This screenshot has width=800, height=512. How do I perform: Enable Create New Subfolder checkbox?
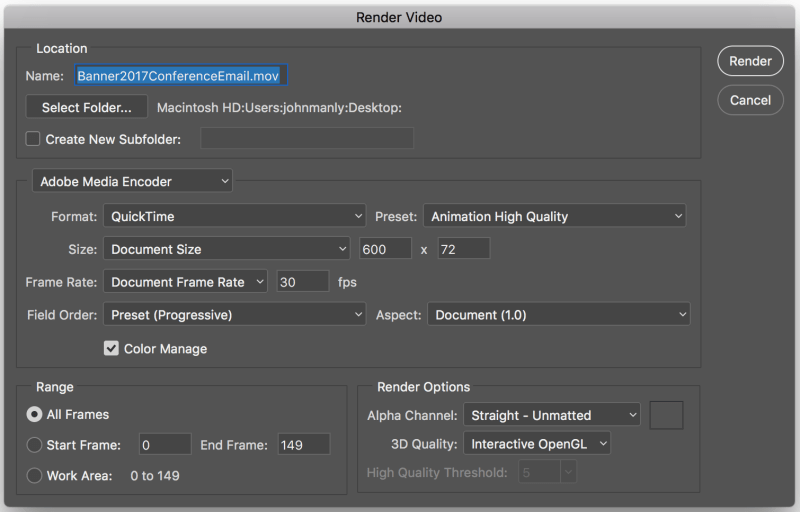[x=33, y=139]
